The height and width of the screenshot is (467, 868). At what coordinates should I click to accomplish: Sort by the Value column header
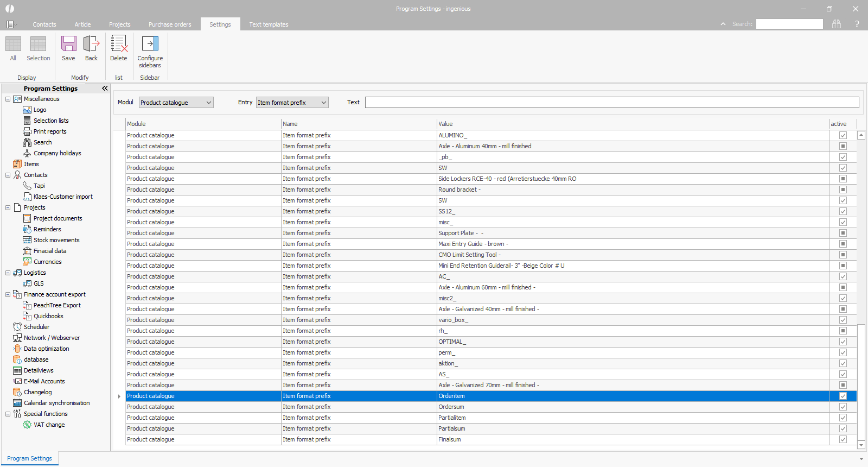tap(632, 124)
